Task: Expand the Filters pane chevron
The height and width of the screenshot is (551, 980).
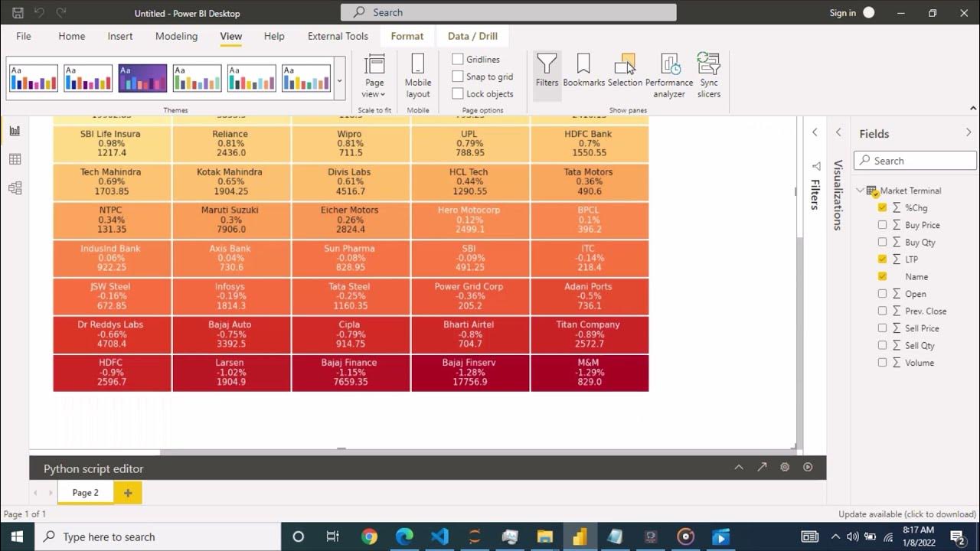Action: pos(815,132)
